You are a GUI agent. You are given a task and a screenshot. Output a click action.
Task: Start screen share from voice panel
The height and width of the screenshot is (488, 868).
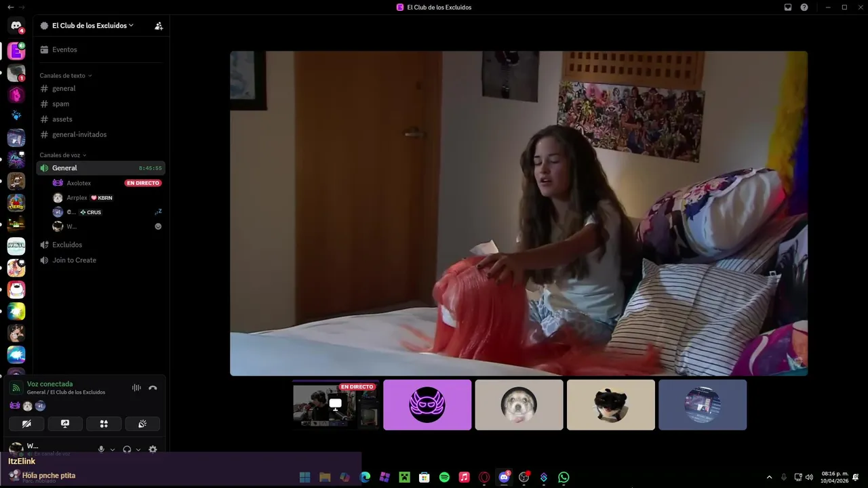point(65,424)
